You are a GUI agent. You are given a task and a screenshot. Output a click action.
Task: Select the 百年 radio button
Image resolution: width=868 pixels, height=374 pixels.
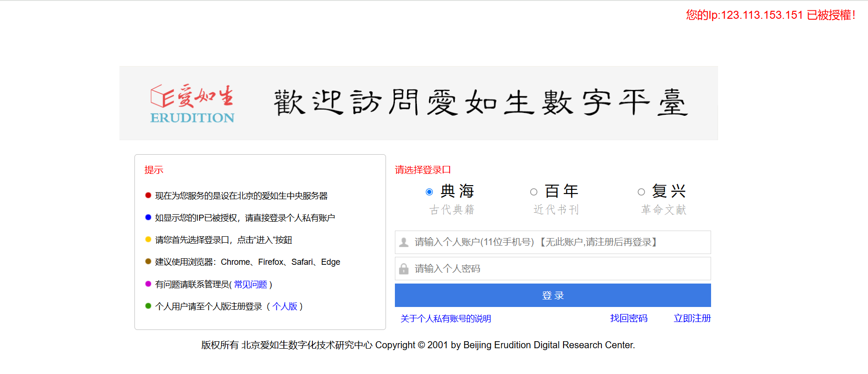(x=534, y=192)
